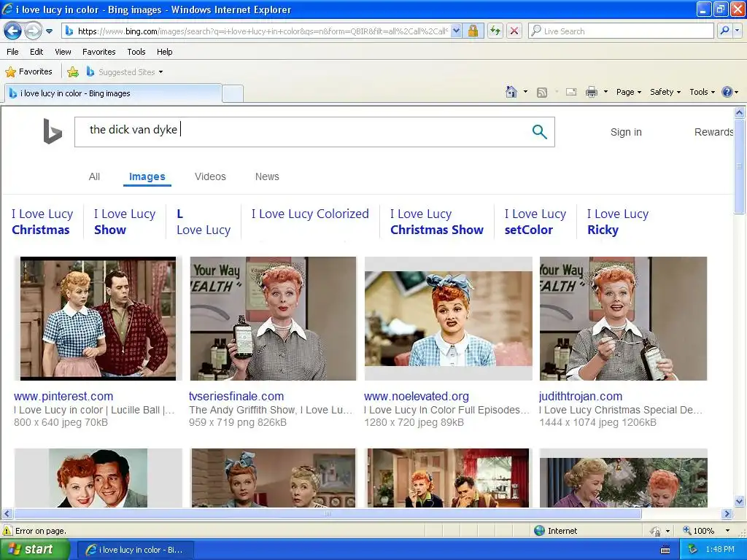Viewport: 747px width, 560px height.
Task: Open the View menu
Action: point(63,52)
